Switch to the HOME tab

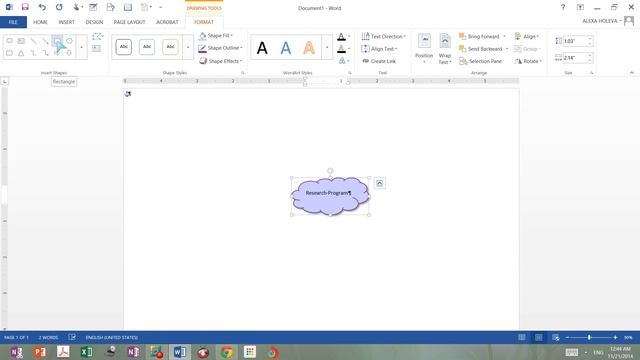tap(40, 22)
